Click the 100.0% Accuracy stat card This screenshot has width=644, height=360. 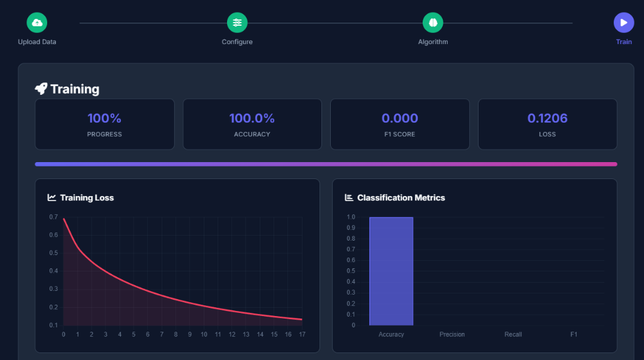pyautogui.click(x=252, y=124)
